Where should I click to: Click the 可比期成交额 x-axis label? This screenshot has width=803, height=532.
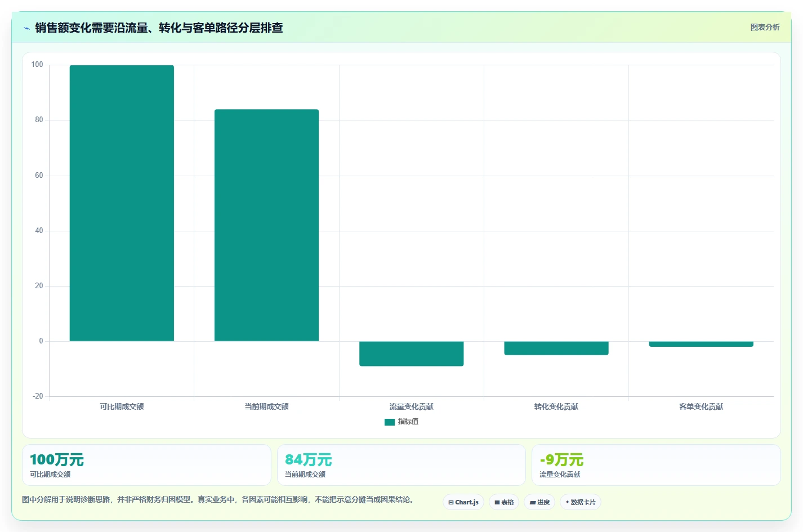pos(122,406)
